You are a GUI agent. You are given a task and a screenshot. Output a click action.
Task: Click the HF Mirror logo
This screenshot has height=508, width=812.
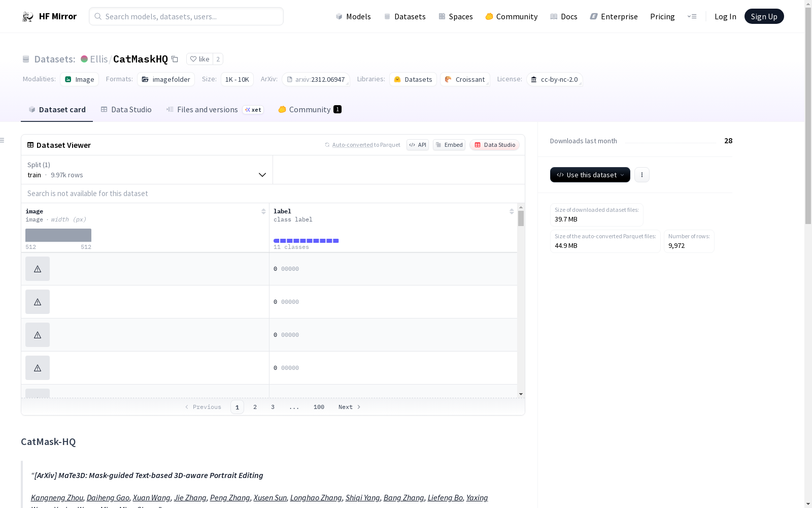[49, 16]
